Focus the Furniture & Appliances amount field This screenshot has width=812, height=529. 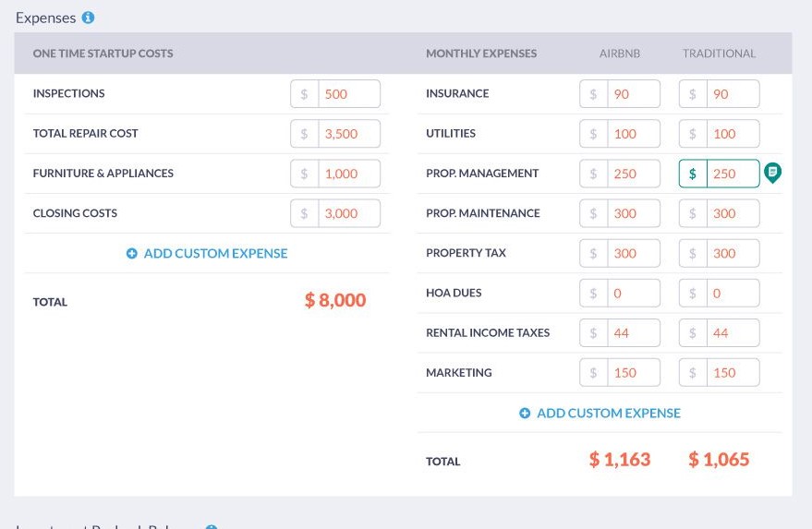(348, 174)
